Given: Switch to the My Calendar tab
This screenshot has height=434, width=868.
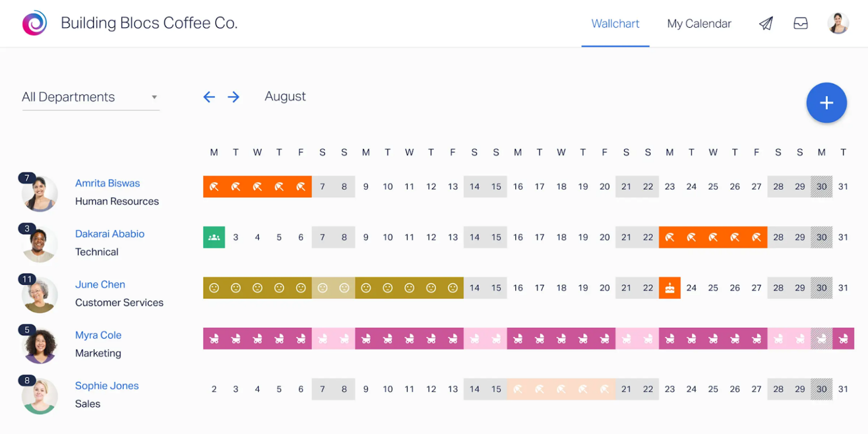Looking at the screenshot, I should pos(699,23).
